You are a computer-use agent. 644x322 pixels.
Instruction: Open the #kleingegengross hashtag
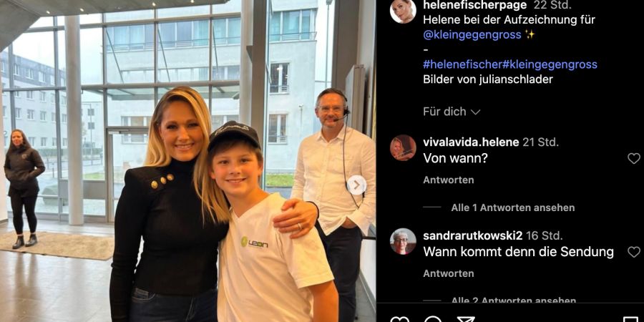click(x=550, y=64)
